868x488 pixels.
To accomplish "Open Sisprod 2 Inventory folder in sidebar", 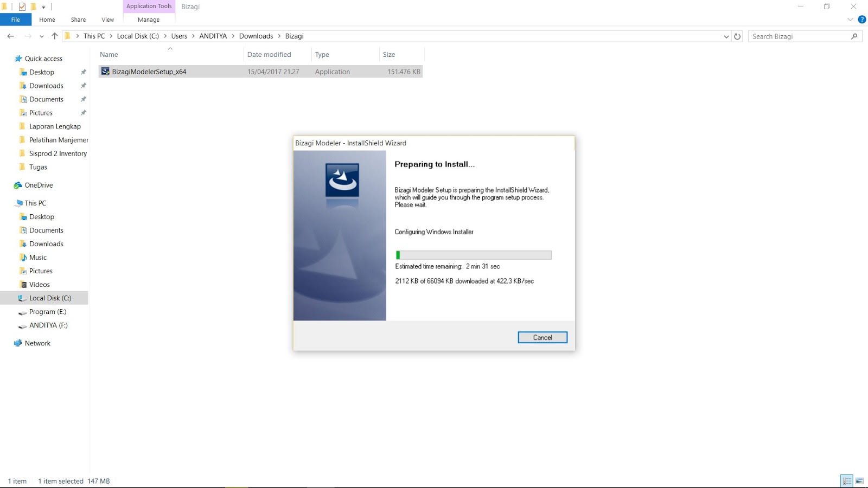I will (x=58, y=153).
